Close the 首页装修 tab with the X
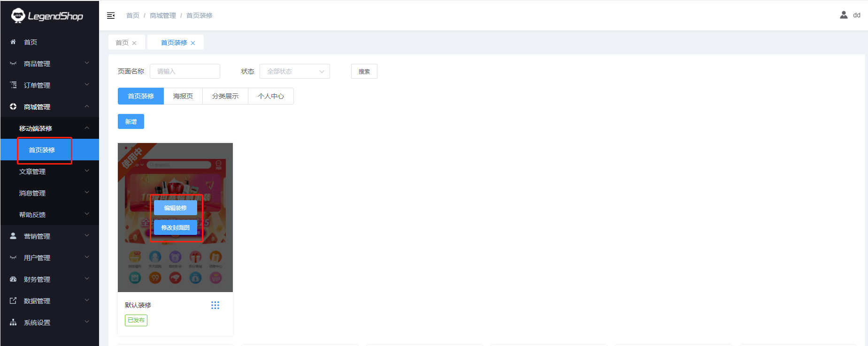The height and width of the screenshot is (346, 868). tap(193, 43)
